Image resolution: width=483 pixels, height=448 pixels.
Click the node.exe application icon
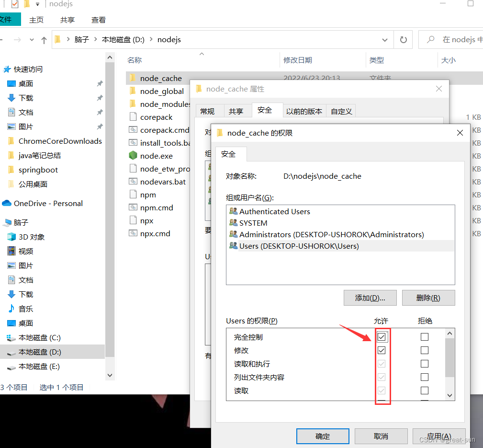[133, 156]
